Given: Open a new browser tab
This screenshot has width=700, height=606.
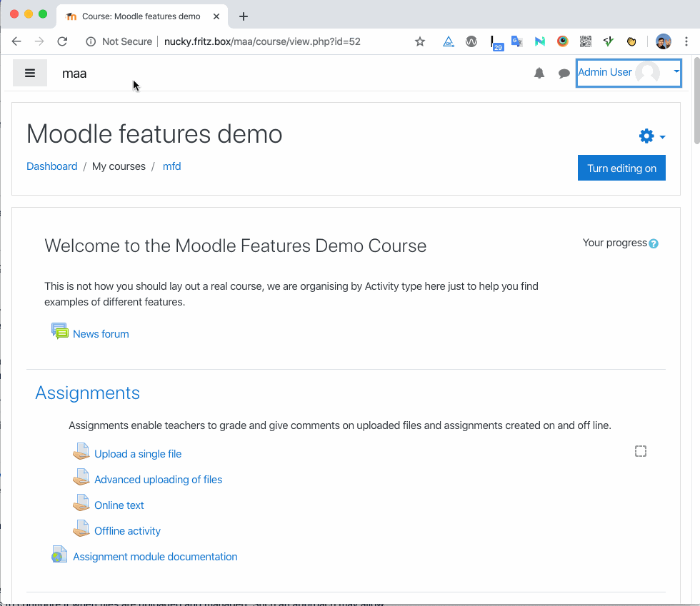Looking at the screenshot, I should (x=244, y=16).
